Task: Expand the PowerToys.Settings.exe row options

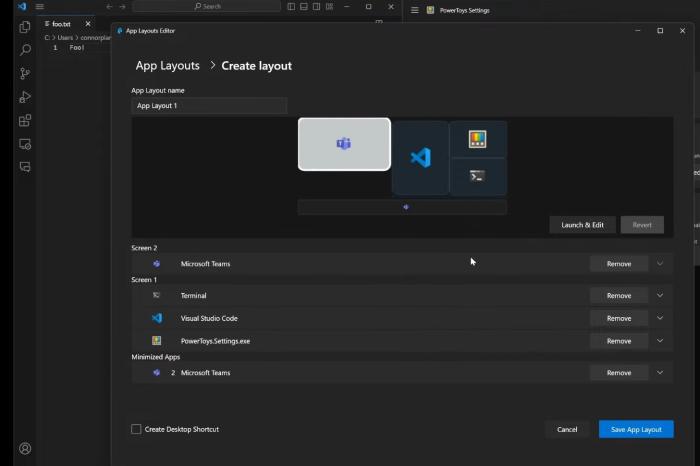Action: [660, 341]
